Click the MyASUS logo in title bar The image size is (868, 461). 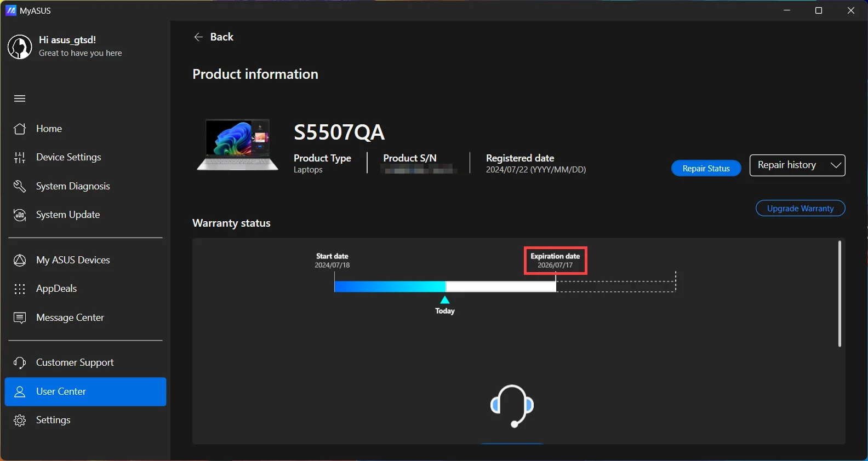click(x=10, y=10)
